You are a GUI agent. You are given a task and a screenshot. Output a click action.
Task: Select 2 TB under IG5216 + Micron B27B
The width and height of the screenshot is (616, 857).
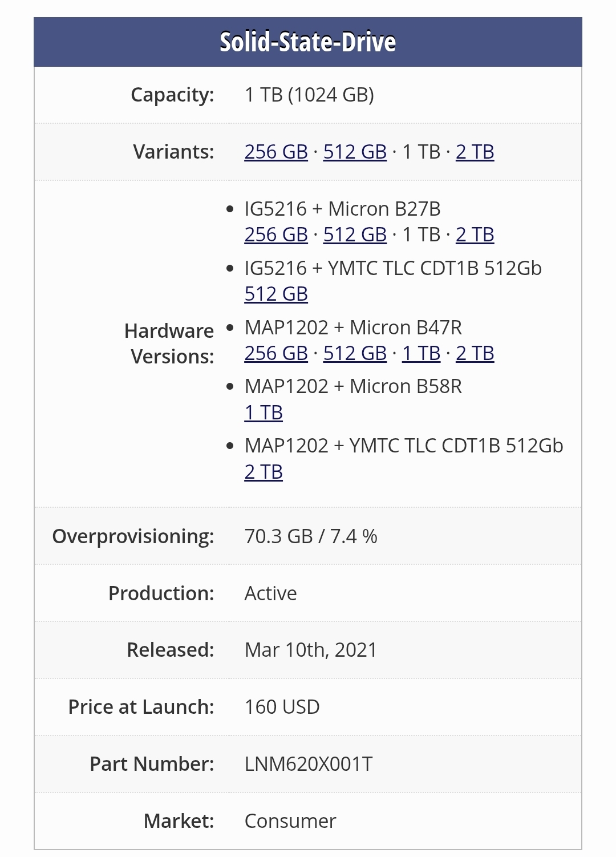pyautogui.click(x=475, y=235)
